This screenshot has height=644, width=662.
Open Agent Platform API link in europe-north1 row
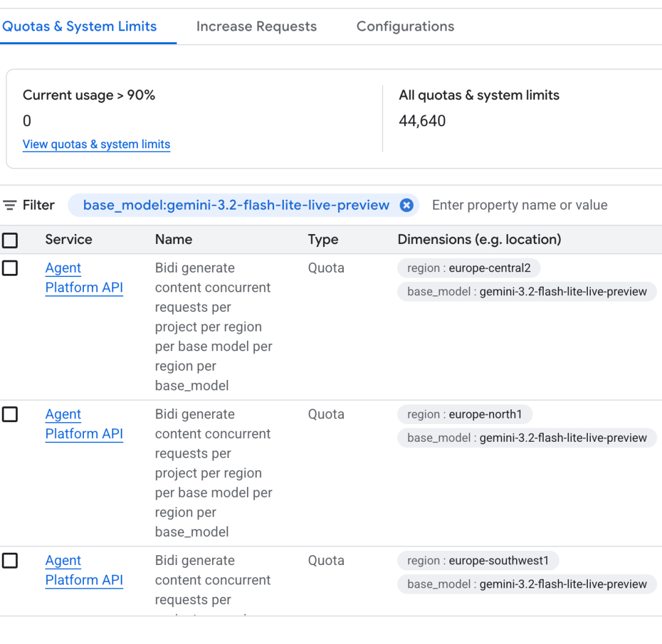pyautogui.click(x=84, y=424)
